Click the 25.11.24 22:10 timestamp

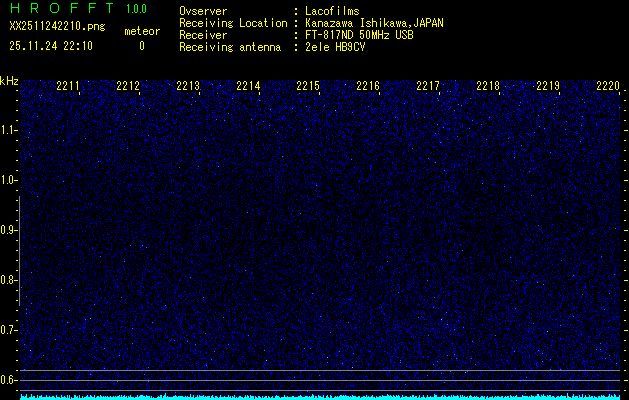[x=50, y=45]
